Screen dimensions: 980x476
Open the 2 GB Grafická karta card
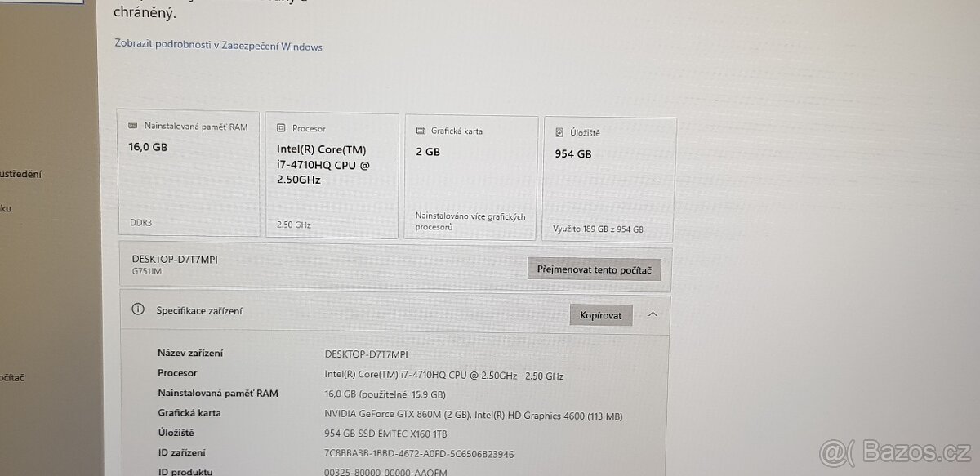471,177
